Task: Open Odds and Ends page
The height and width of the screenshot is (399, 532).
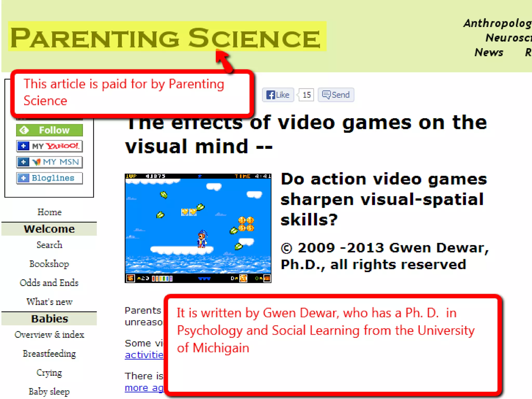Action: (49, 283)
